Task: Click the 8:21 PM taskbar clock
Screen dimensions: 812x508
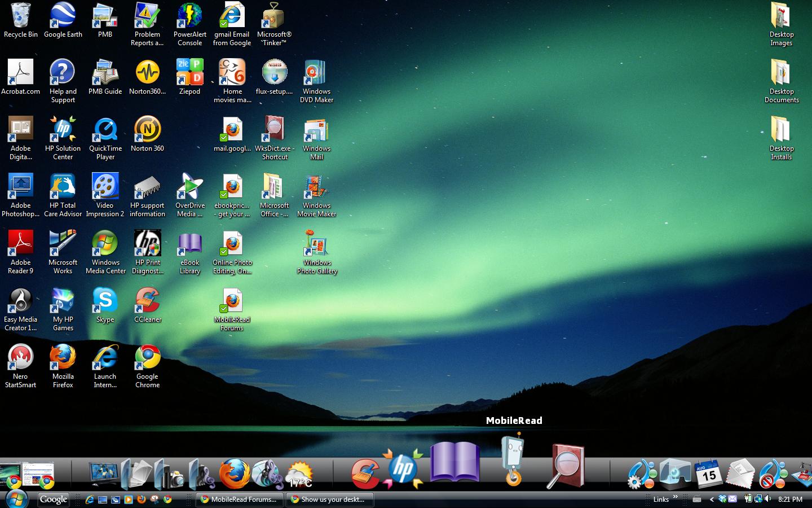Action: (790, 500)
